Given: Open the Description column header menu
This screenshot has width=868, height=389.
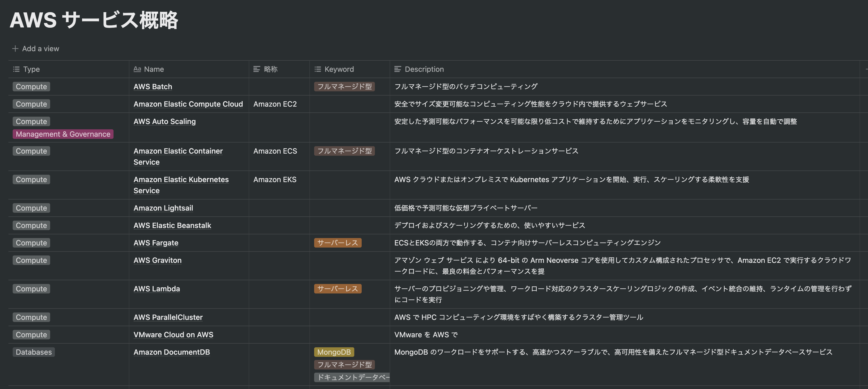Looking at the screenshot, I should pyautogui.click(x=424, y=69).
